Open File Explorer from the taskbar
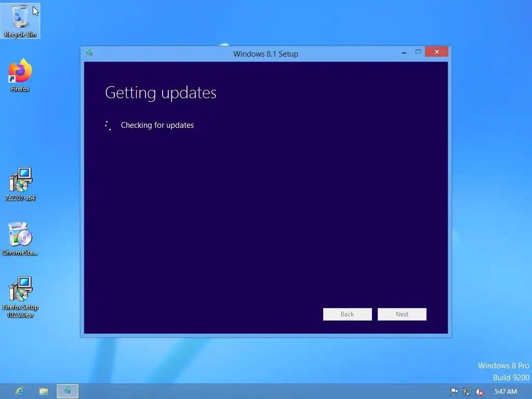 [x=44, y=391]
